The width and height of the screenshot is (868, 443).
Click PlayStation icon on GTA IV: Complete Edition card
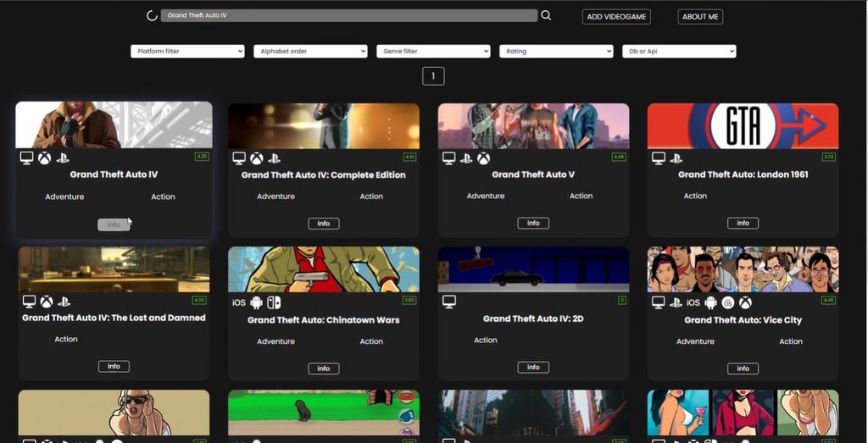coord(274,158)
